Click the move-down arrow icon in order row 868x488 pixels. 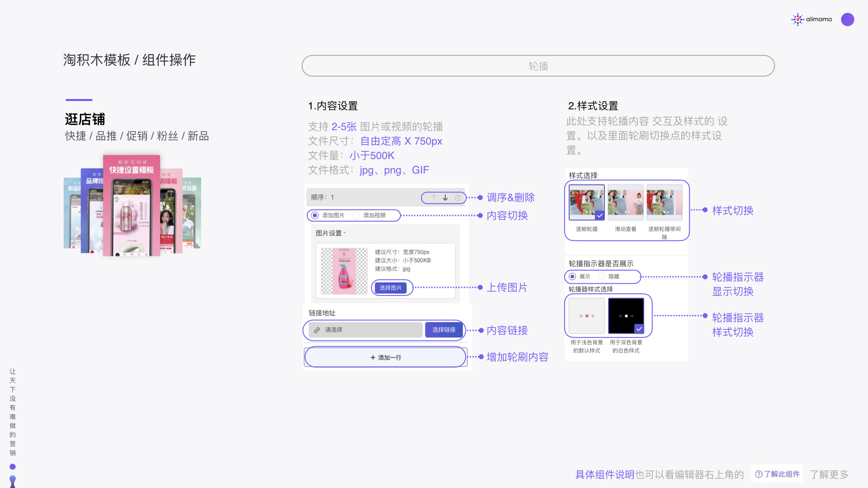(445, 197)
